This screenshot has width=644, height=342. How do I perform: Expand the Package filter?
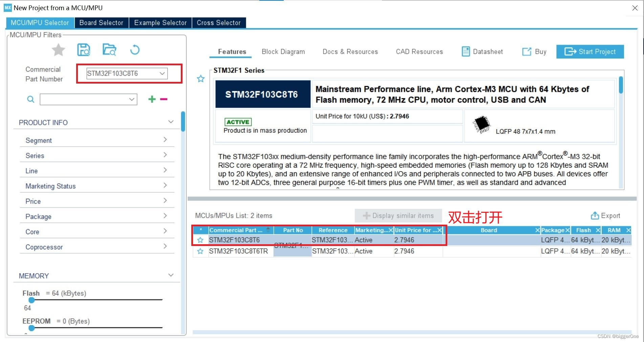click(165, 215)
